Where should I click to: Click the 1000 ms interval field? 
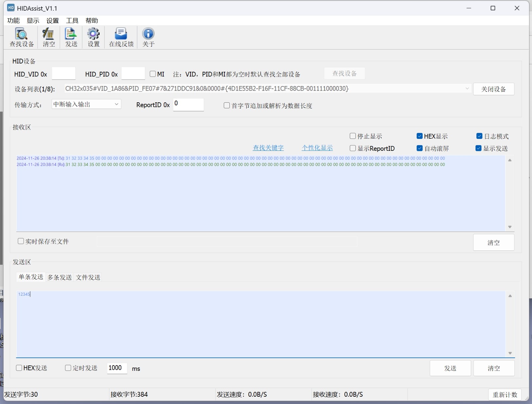117,368
